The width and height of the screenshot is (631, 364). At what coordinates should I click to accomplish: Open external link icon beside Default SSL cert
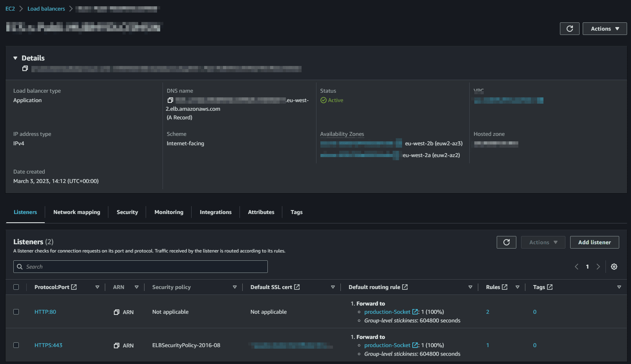point(297,287)
